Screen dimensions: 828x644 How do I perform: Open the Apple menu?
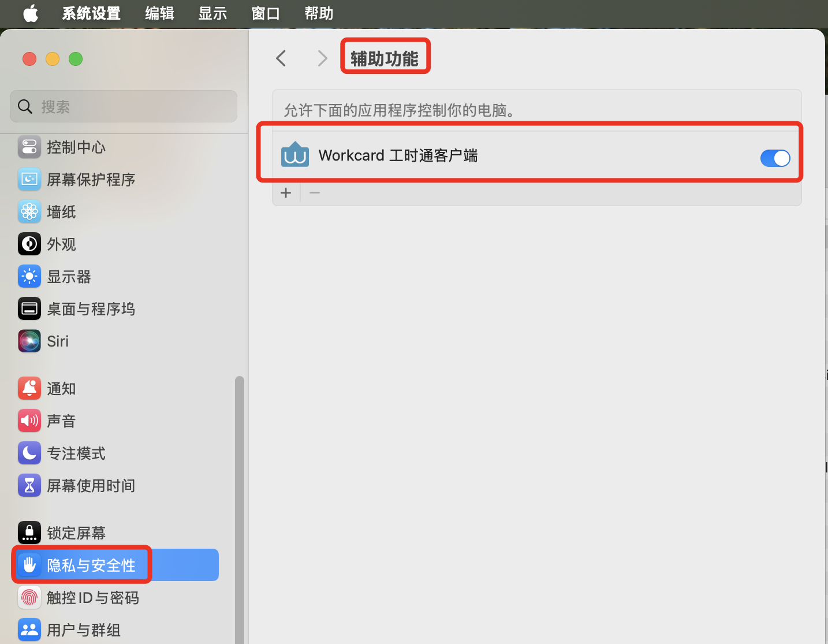coord(31,13)
